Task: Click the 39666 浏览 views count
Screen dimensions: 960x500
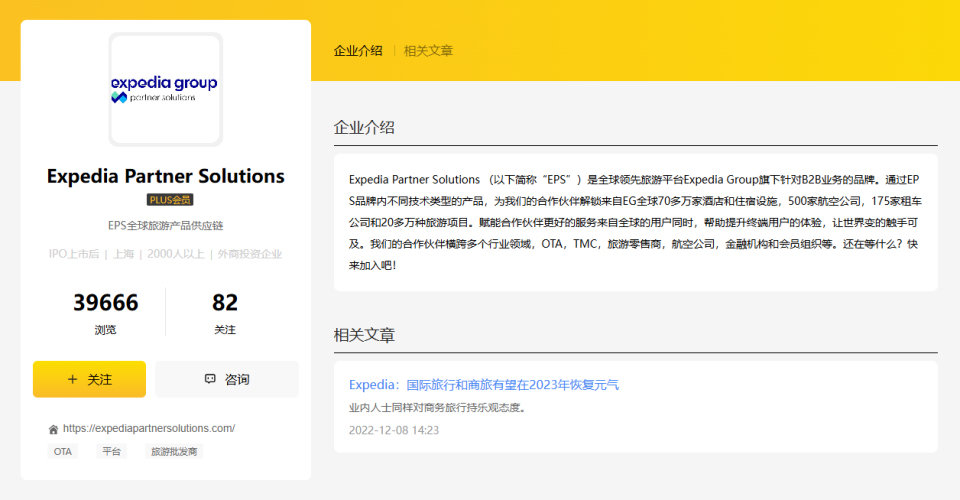Action: point(105,313)
